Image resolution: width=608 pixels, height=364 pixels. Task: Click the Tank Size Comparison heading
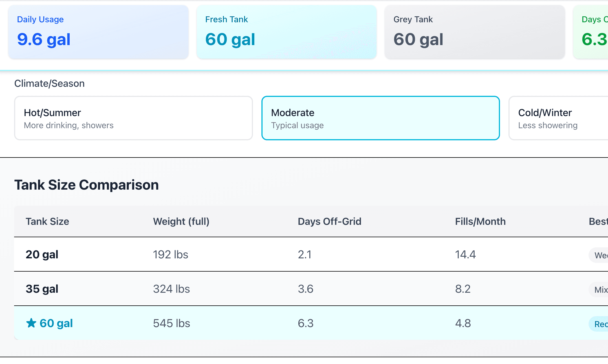click(87, 185)
